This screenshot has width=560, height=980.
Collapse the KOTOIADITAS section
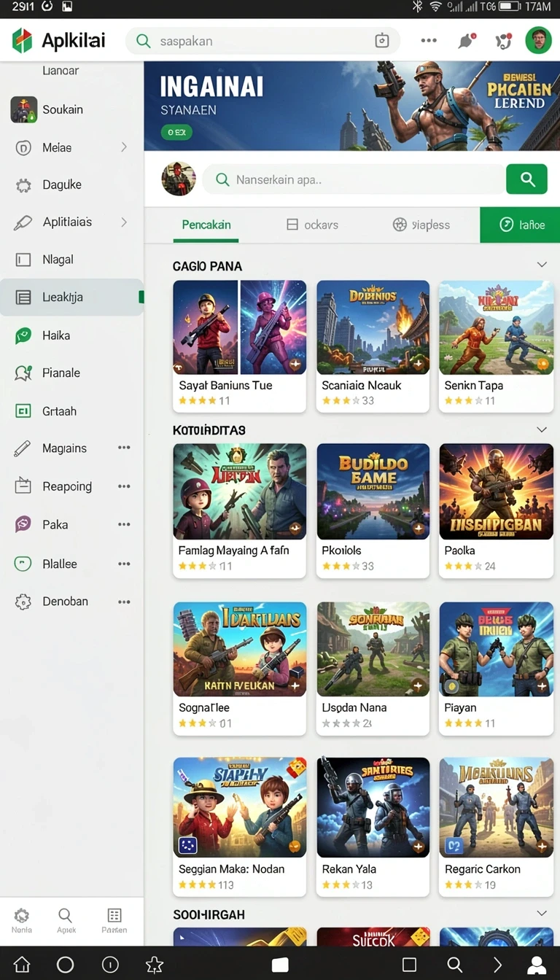pyautogui.click(x=542, y=429)
